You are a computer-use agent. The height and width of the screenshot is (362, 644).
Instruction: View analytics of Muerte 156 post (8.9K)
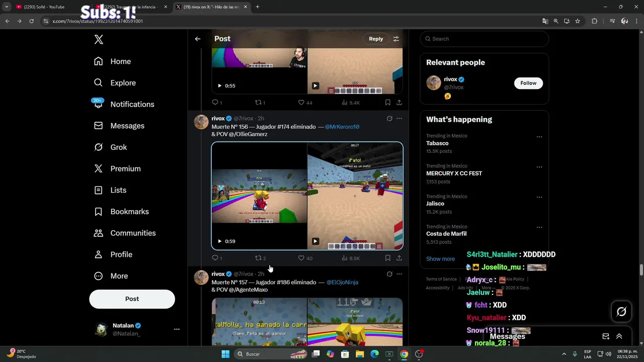pos(351,258)
